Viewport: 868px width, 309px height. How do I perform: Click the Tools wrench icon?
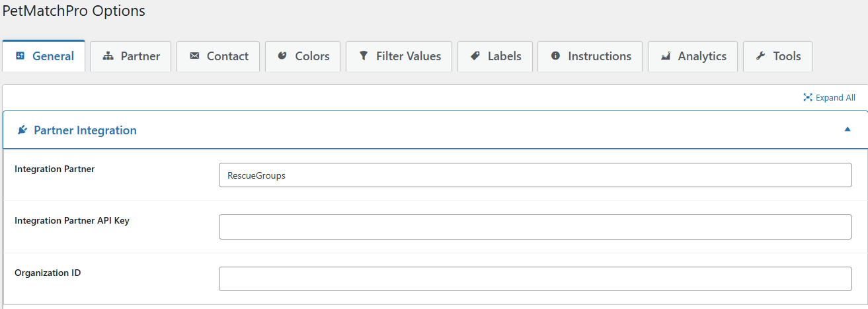(761, 56)
